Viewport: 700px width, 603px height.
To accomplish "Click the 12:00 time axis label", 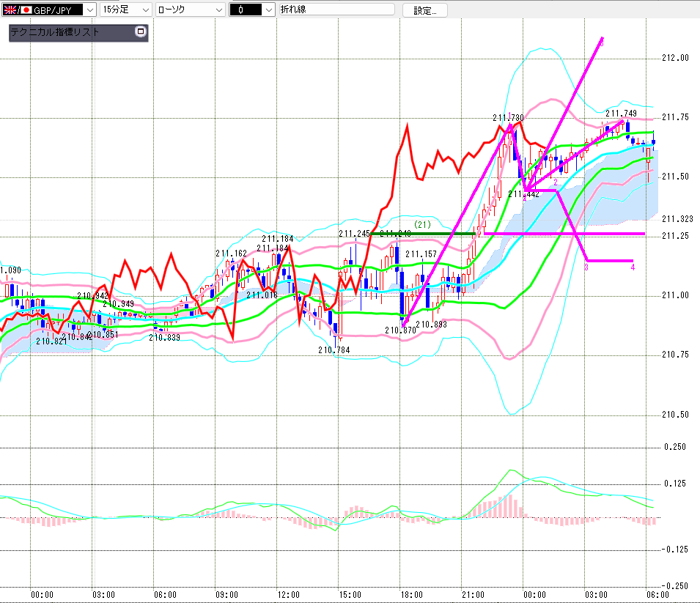I will (288, 595).
